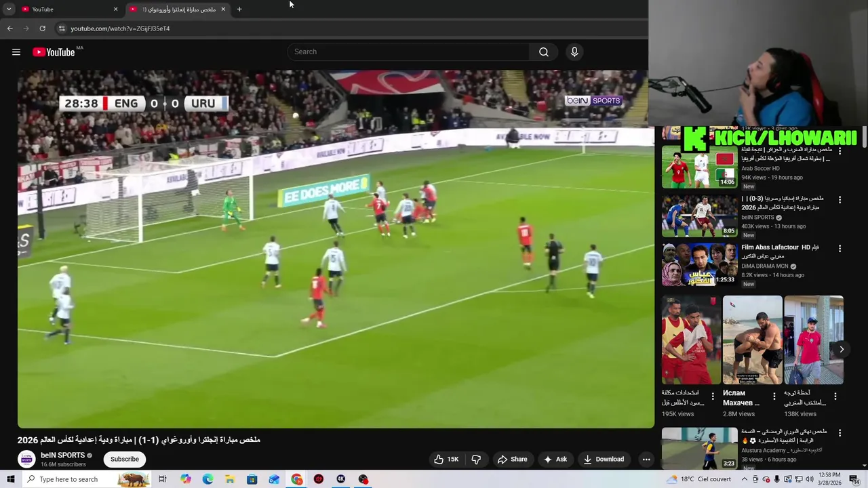
Task: Close the active video tab
Action: pyautogui.click(x=223, y=9)
